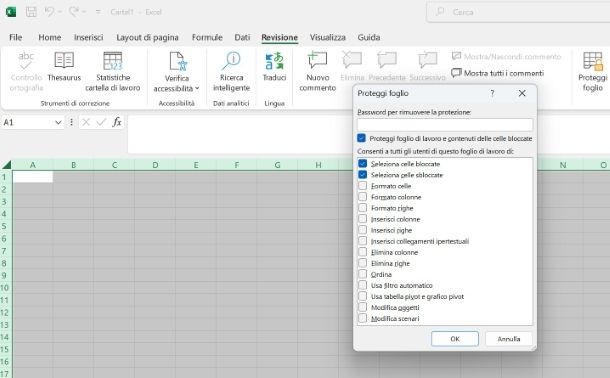Image resolution: width=610 pixels, height=378 pixels.
Task: Open redo history dropdown arrow
Action: (x=84, y=12)
